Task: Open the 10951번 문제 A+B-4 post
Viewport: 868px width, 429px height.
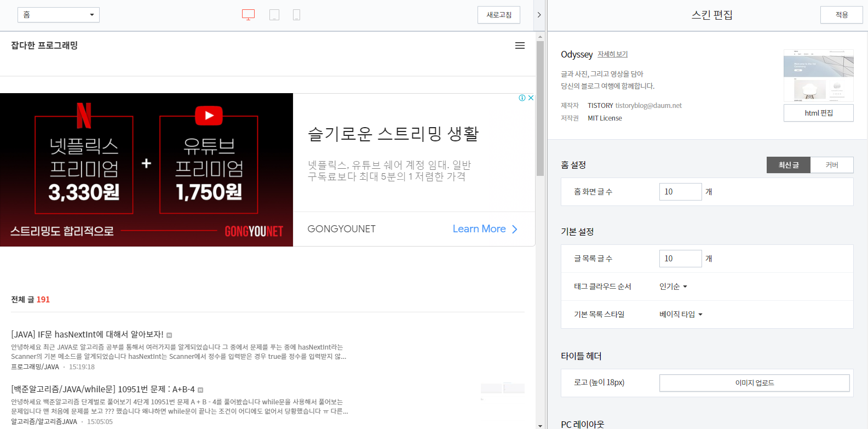Action: pos(103,389)
